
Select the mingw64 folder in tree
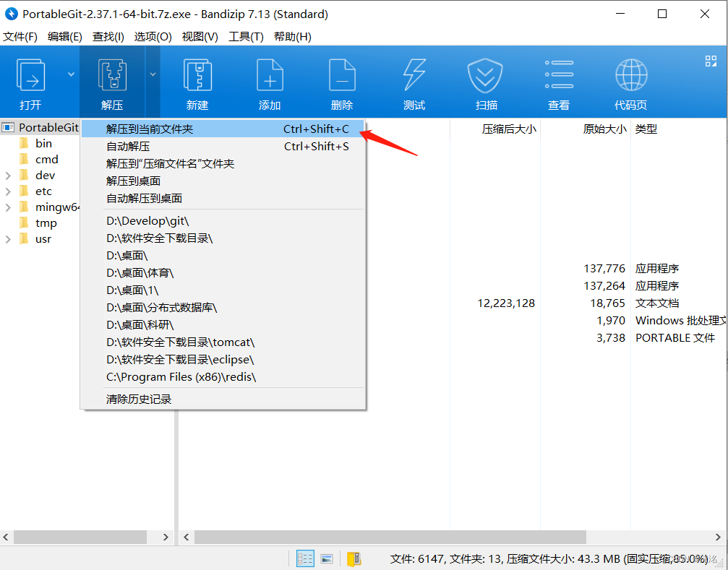tap(56, 207)
